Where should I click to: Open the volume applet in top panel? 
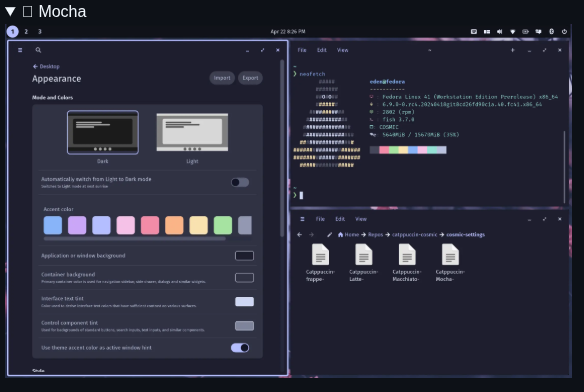499,32
